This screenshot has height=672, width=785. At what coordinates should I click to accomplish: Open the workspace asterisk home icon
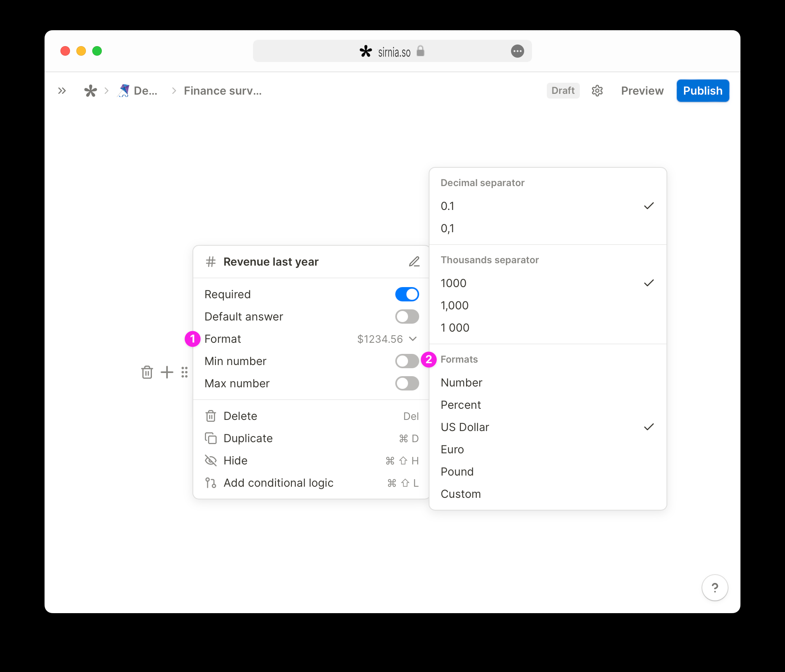click(x=90, y=91)
